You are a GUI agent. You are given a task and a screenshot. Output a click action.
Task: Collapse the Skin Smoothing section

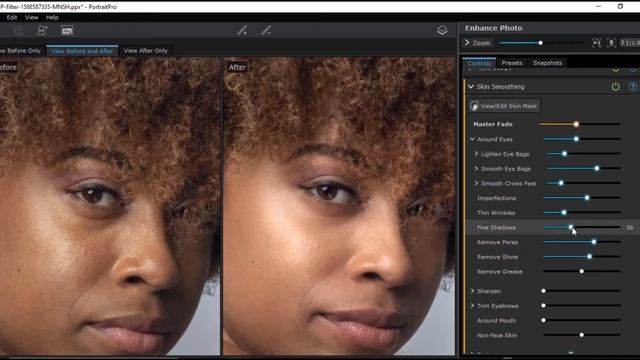[471, 87]
